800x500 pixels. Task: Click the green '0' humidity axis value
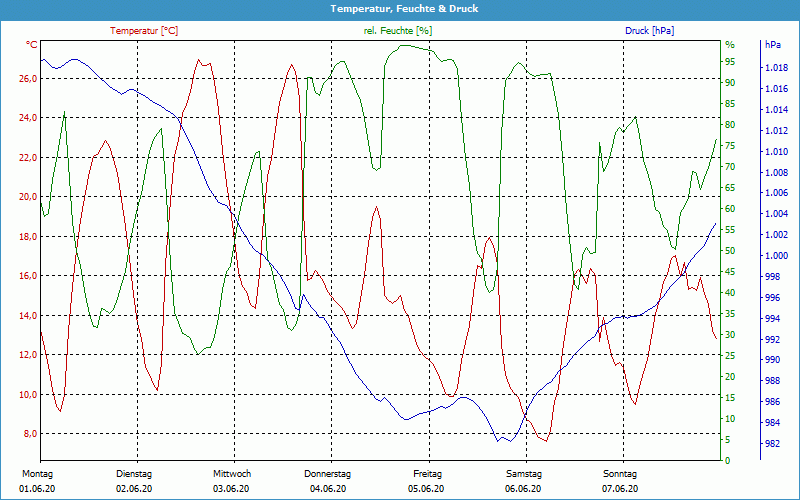[728, 461]
